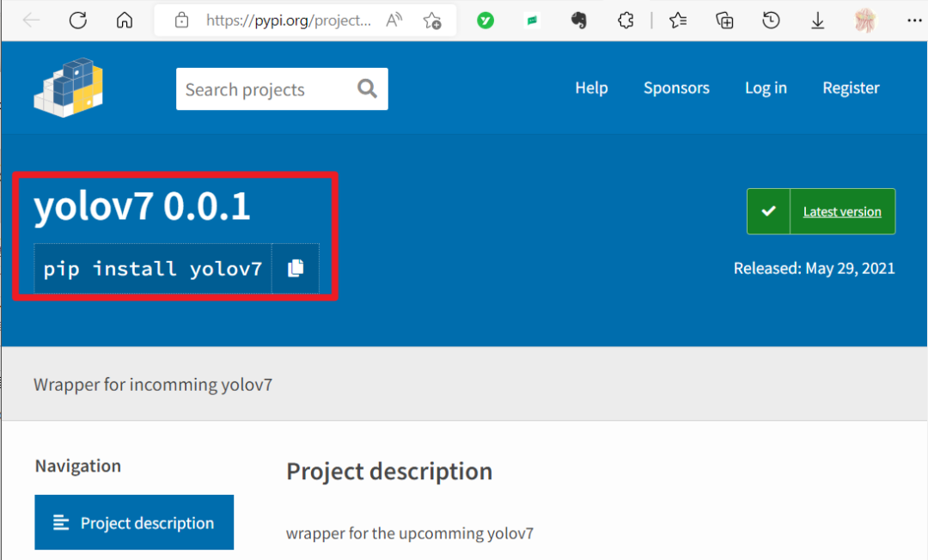Image resolution: width=928 pixels, height=560 pixels.
Task: Click the browser back arrow
Action: pos(31,21)
